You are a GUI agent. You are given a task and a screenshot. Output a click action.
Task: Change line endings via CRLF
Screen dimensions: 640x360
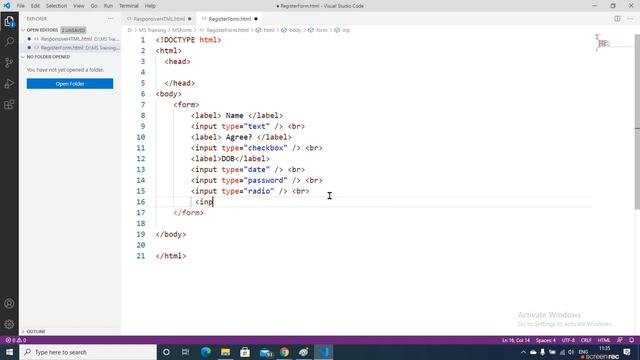(x=586, y=340)
